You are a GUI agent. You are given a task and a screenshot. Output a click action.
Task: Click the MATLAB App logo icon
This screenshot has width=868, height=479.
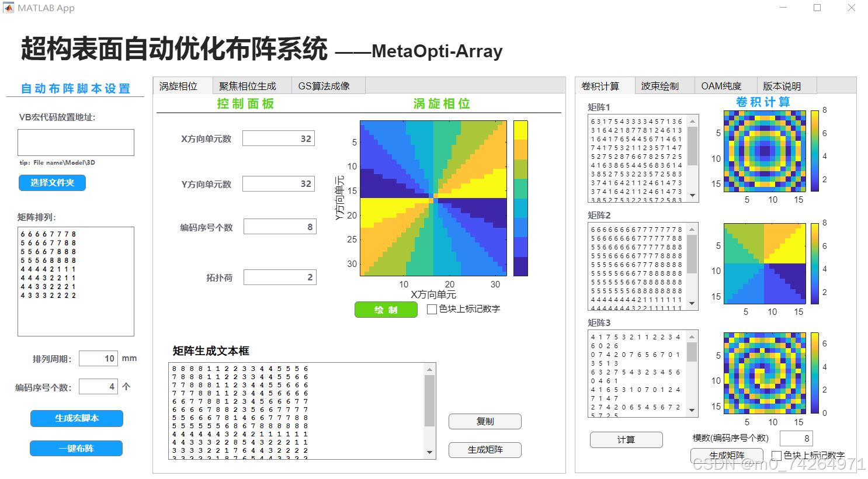9,8
